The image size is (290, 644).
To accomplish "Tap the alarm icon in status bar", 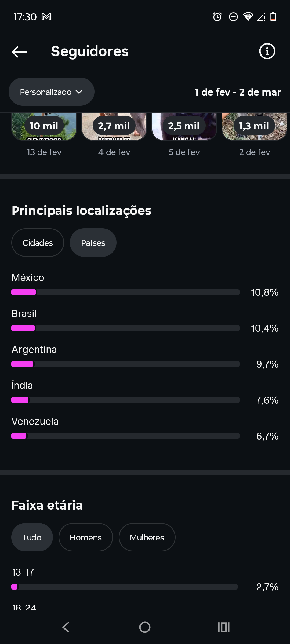I will point(217,17).
